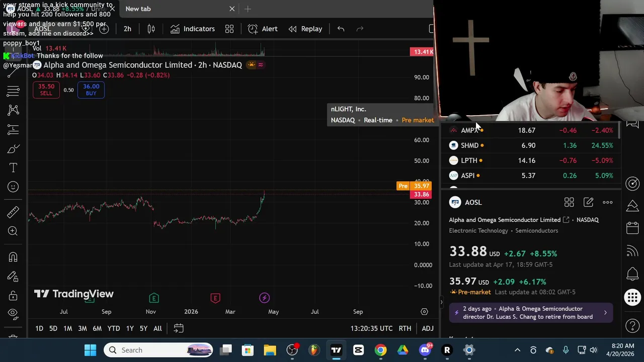Show hidden system tray icons chevron
The image size is (644, 362).
517,350
